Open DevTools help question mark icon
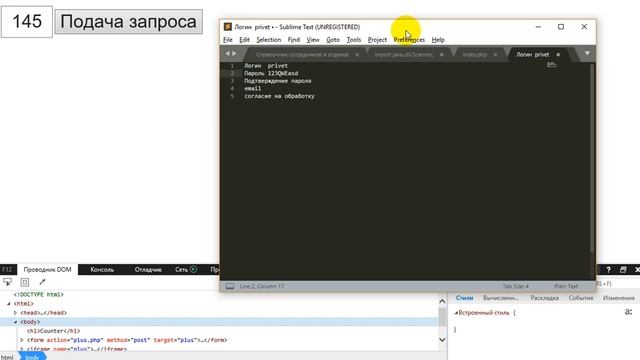 coord(608,269)
